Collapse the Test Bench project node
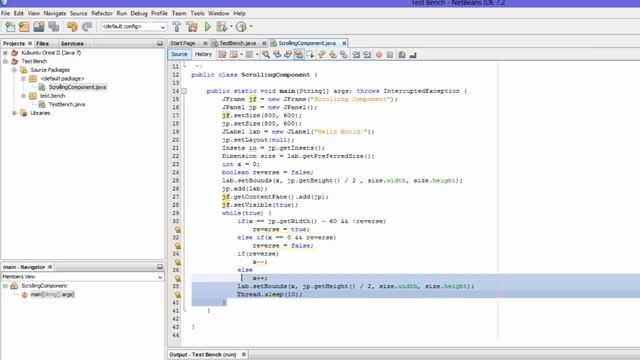The width and height of the screenshot is (640, 360). pyautogui.click(x=5, y=61)
